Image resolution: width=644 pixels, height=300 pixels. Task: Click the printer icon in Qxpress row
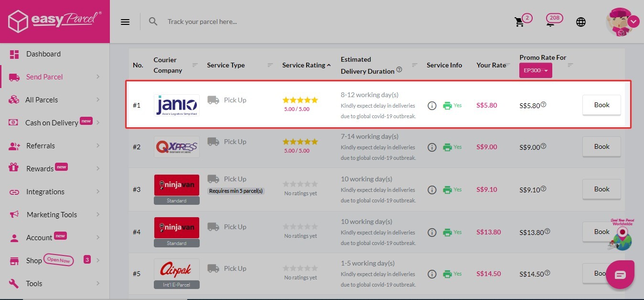[x=447, y=147]
